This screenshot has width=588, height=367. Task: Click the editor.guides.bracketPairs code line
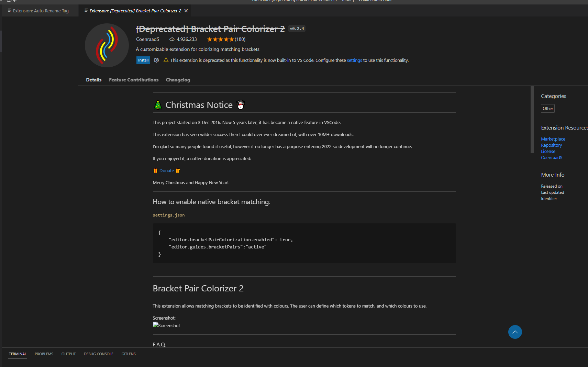218,247
